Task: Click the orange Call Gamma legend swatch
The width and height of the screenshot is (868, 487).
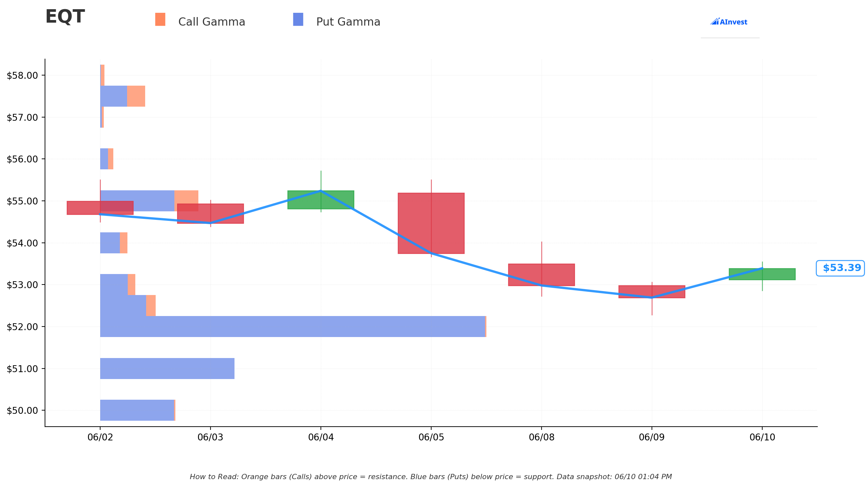Action: (x=160, y=20)
